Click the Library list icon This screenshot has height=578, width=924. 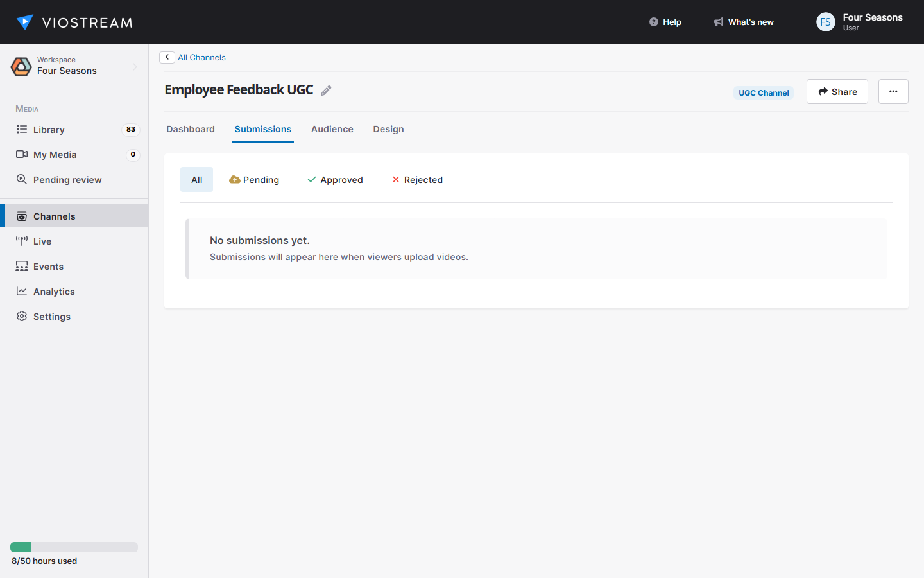pos(22,129)
